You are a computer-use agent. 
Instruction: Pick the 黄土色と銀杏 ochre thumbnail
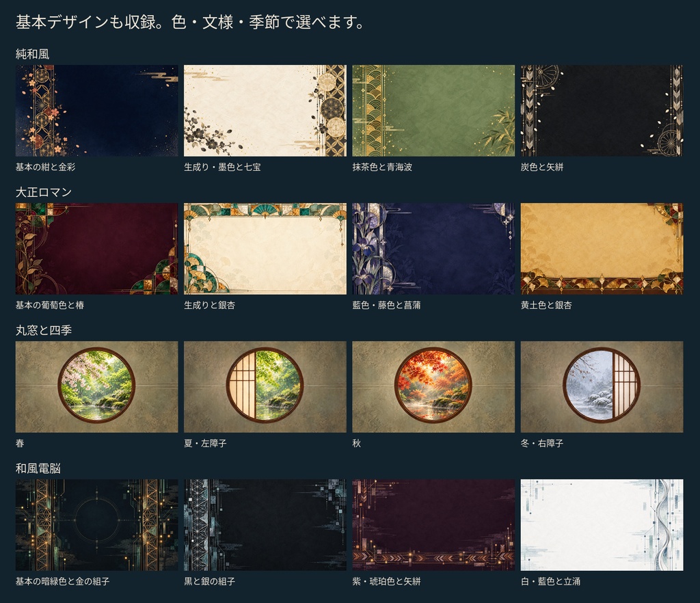coord(602,249)
